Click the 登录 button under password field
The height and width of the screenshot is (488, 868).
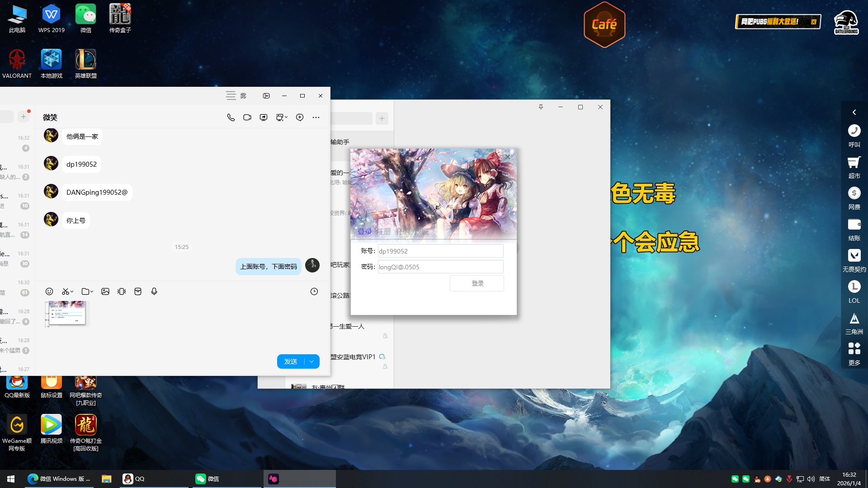[477, 283]
